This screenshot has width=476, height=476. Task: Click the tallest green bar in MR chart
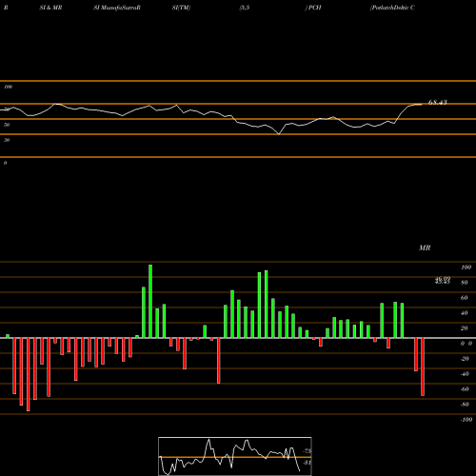pos(150,301)
